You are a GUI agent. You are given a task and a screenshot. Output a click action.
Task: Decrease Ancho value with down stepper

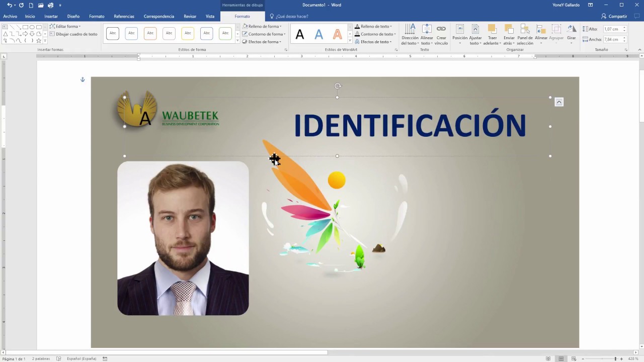tap(624, 41)
